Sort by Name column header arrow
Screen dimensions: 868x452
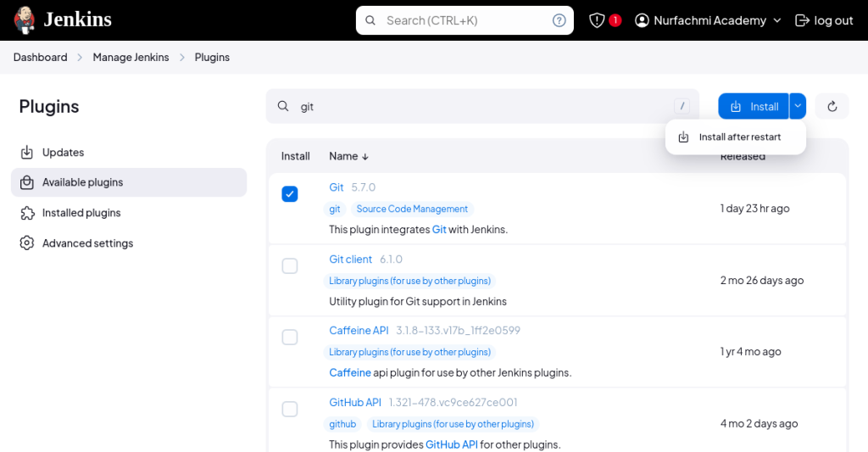(x=365, y=157)
